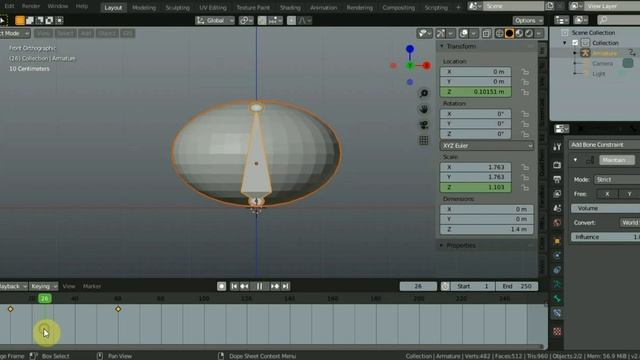Adjust the constraint Influence slider
The height and width of the screenshot is (360, 640).
click(605, 237)
